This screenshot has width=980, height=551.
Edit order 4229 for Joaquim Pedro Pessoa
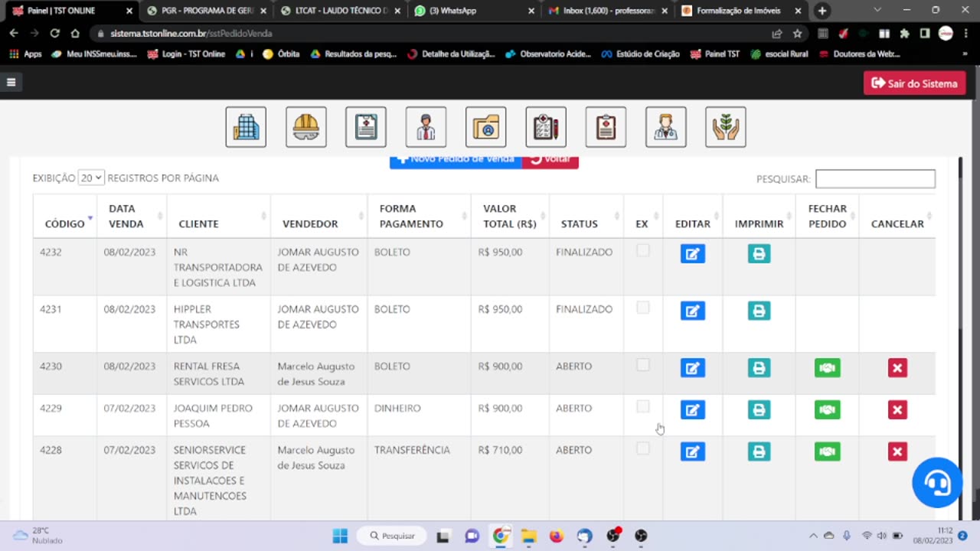point(693,410)
